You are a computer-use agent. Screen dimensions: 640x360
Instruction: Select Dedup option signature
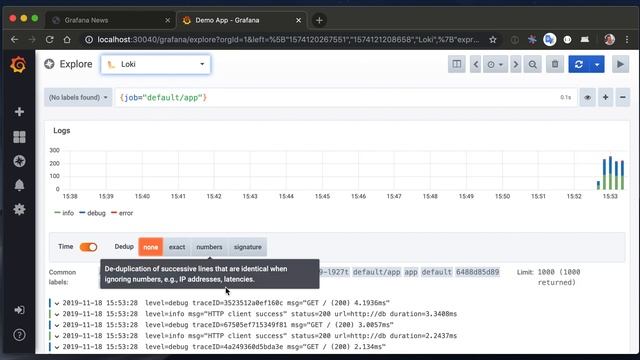(247, 247)
